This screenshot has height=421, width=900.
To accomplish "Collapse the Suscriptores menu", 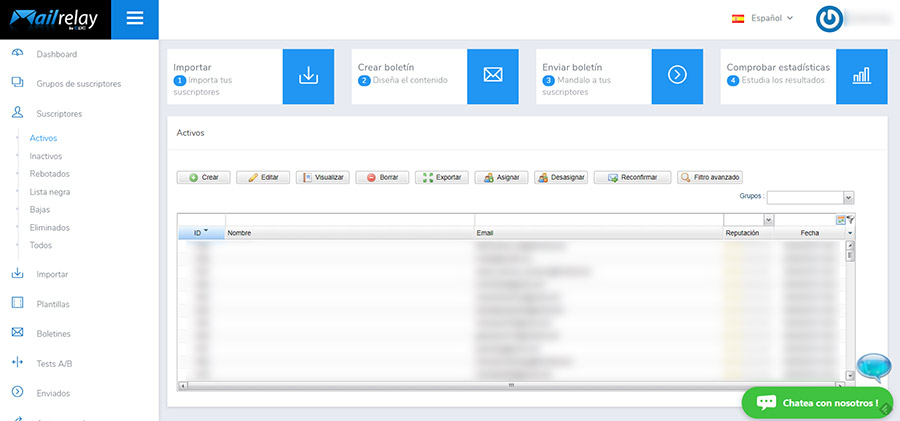I will pos(59,114).
